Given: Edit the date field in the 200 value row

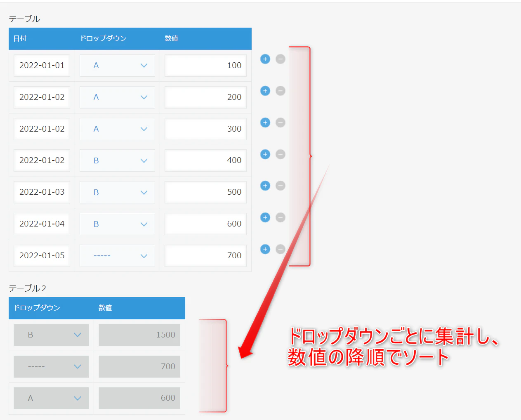Looking at the screenshot, I should 42,97.
